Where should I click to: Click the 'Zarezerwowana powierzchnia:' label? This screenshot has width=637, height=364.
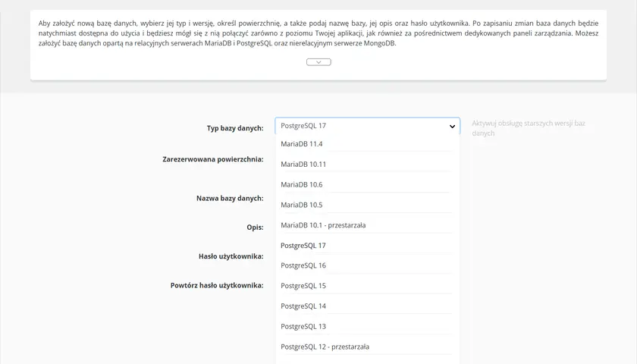click(213, 159)
